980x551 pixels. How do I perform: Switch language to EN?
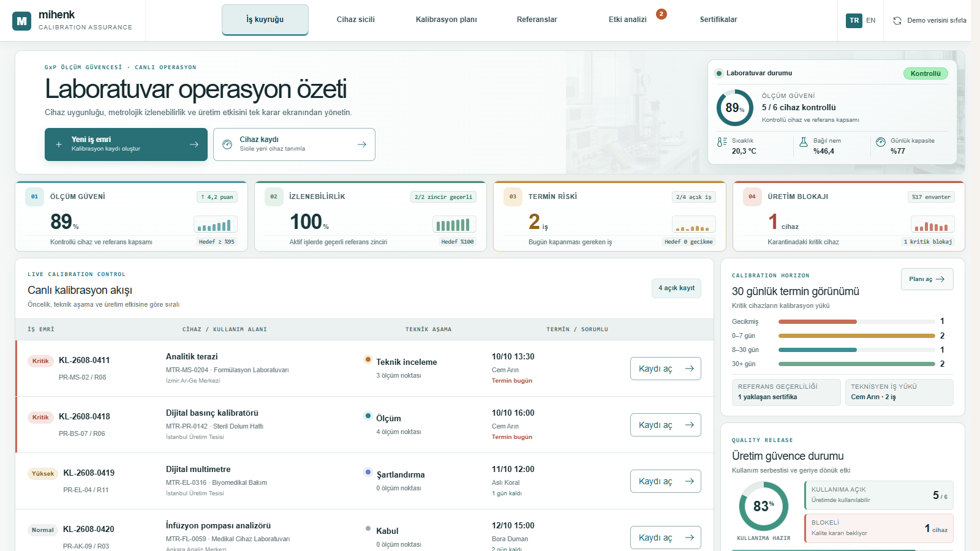tap(871, 20)
